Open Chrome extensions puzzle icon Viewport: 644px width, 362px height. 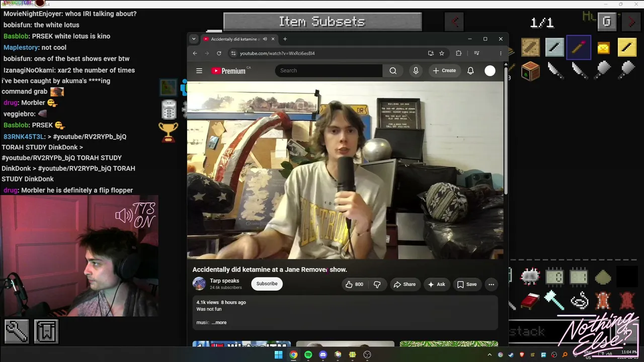click(458, 53)
